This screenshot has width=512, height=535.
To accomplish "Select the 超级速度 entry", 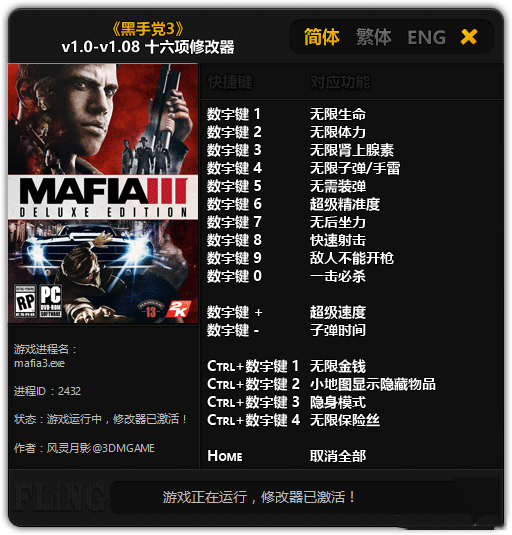I will 338,312.
